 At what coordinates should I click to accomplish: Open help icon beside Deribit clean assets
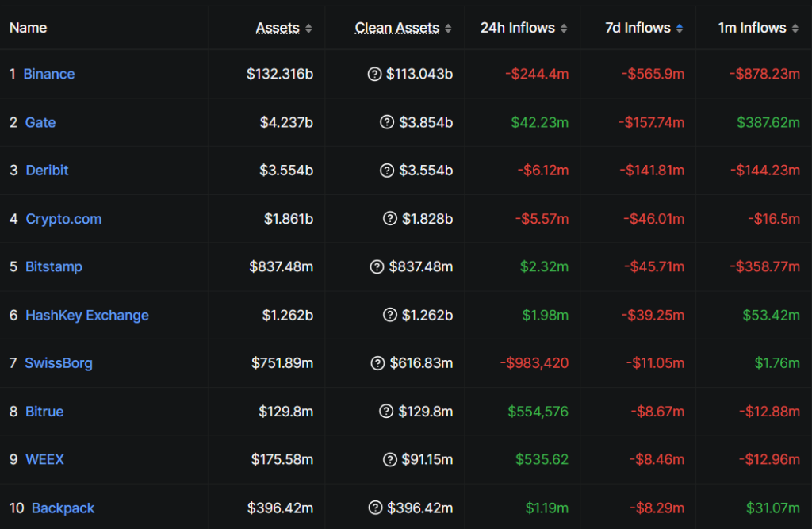point(387,171)
